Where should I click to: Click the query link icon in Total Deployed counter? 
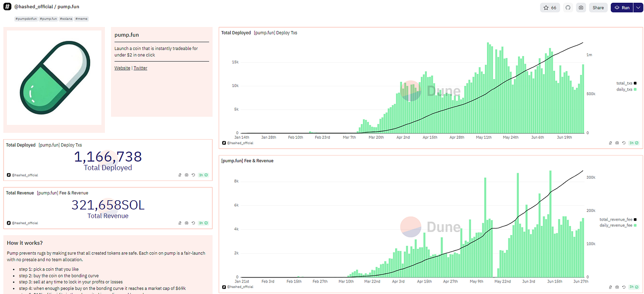[x=180, y=175]
